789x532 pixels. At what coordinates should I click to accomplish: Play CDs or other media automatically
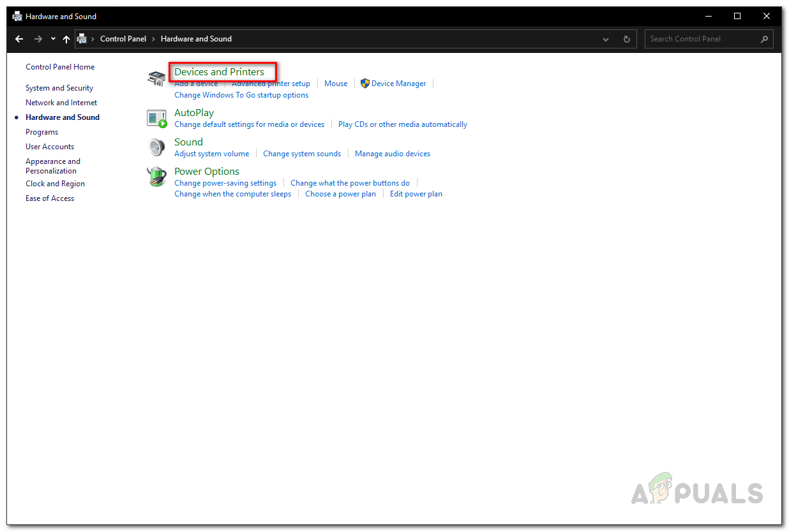click(x=403, y=124)
